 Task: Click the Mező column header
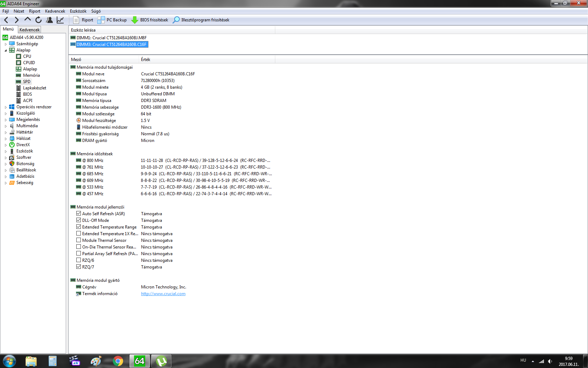(x=104, y=60)
